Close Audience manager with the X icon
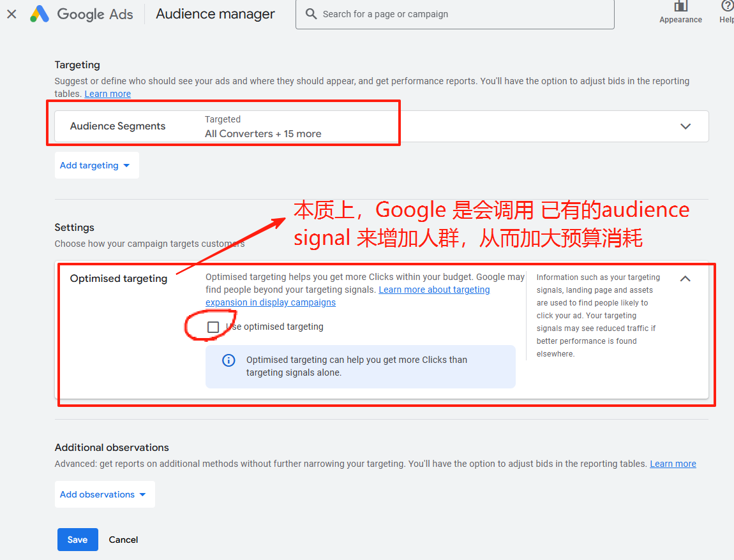The width and height of the screenshot is (734, 560). (x=11, y=13)
